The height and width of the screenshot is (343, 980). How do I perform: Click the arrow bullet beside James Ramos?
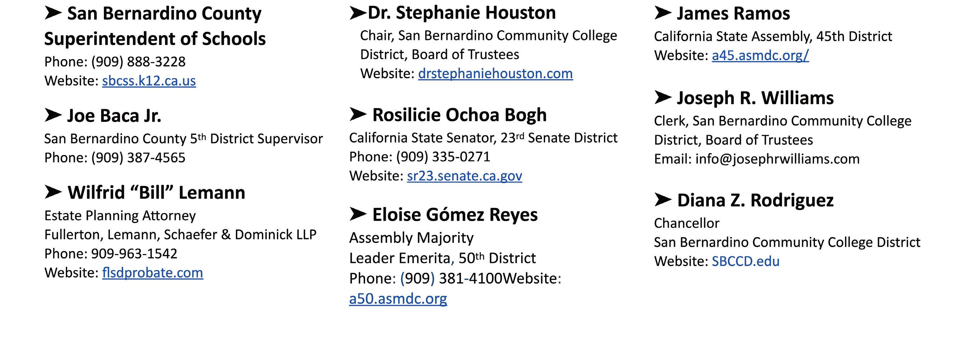[x=662, y=13]
